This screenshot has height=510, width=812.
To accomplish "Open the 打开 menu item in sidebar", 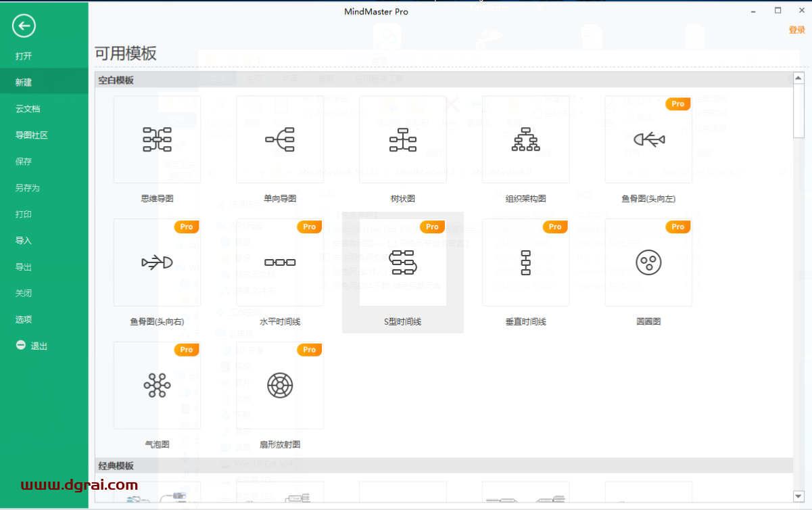I will [24, 56].
